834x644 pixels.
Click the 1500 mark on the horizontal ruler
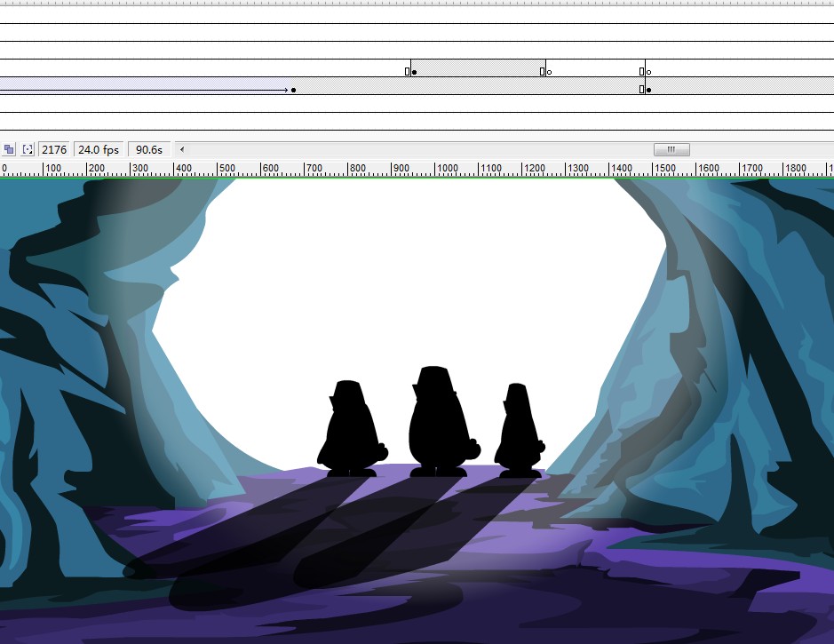pos(663,168)
